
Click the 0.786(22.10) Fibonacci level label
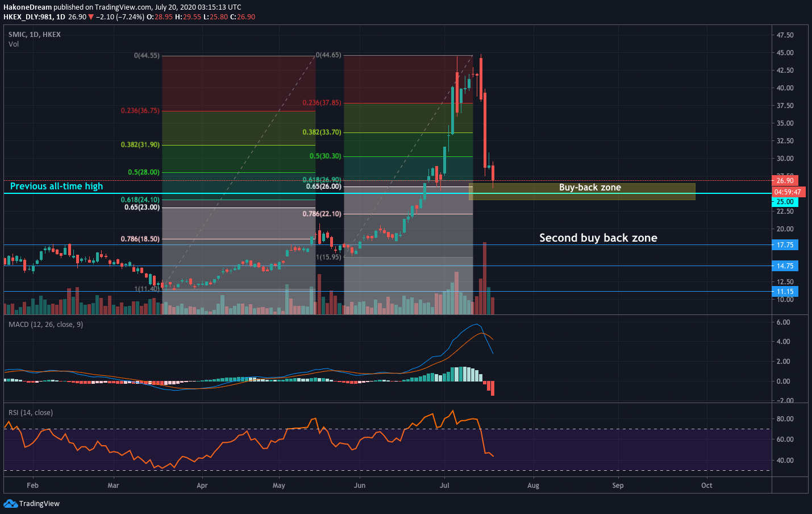click(x=322, y=214)
